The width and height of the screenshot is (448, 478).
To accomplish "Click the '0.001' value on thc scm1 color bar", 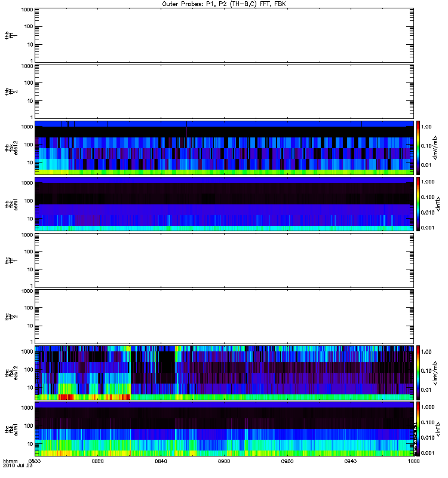I will click(428, 453).
